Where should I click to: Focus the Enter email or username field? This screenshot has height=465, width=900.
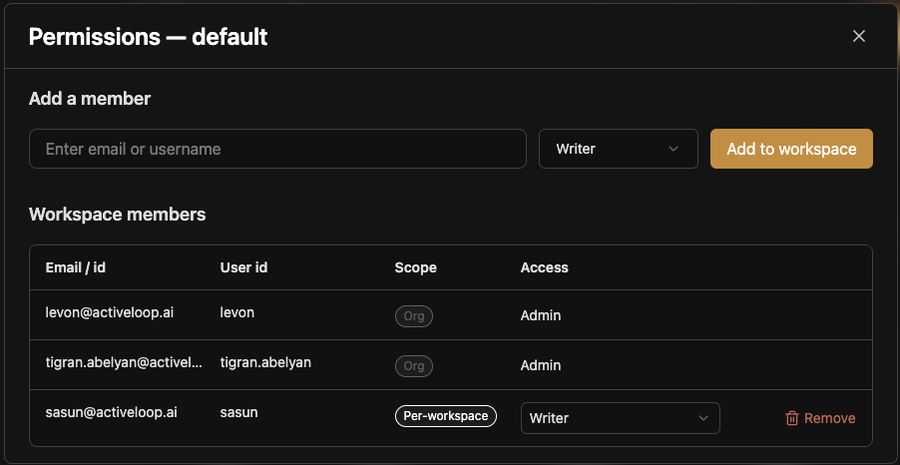coord(278,149)
